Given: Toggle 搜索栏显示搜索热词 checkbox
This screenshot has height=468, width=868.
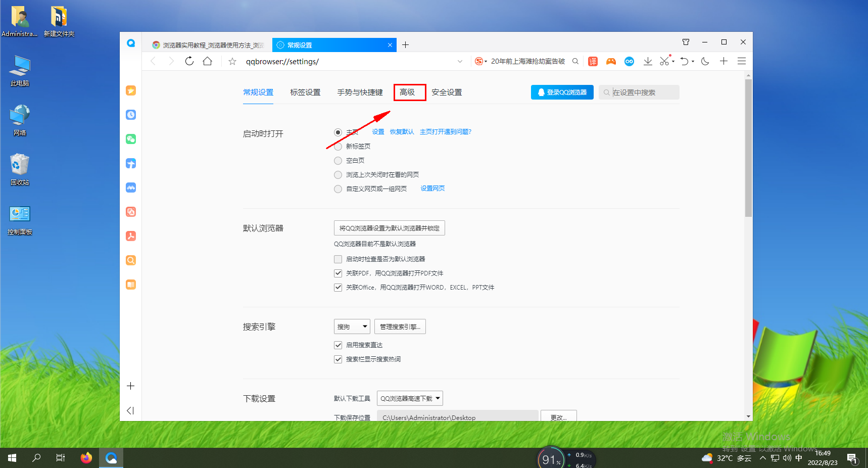Looking at the screenshot, I should [x=338, y=359].
